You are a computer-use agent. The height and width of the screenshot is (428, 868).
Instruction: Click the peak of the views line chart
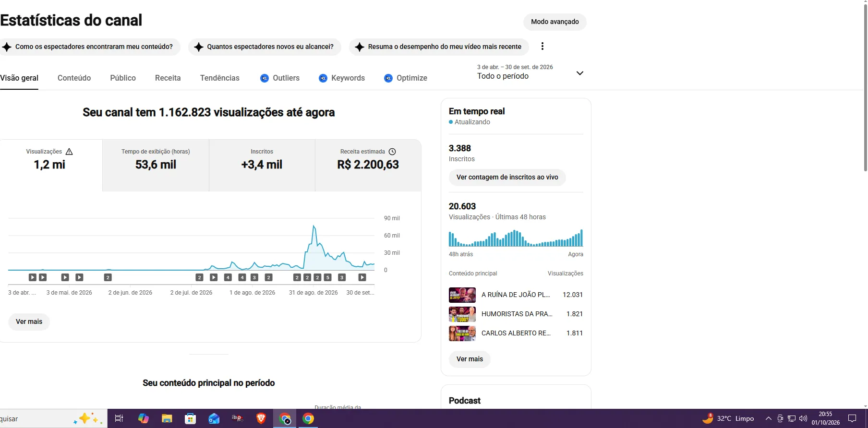(x=314, y=226)
